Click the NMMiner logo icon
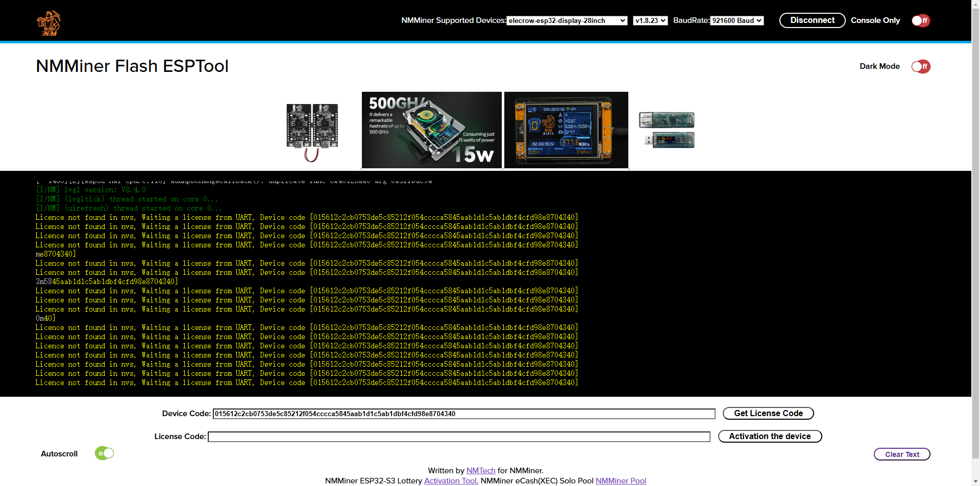This screenshot has height=486, width=980. (x=48, y=23)
